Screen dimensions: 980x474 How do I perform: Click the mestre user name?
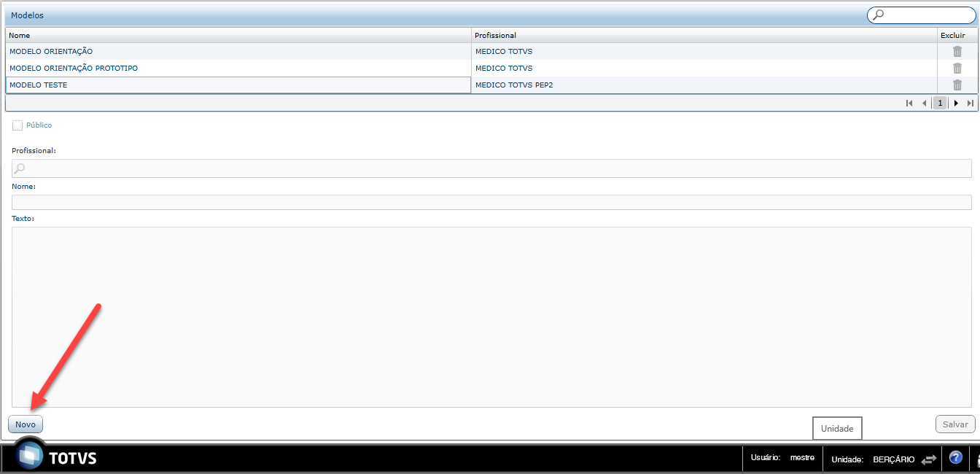802,458
